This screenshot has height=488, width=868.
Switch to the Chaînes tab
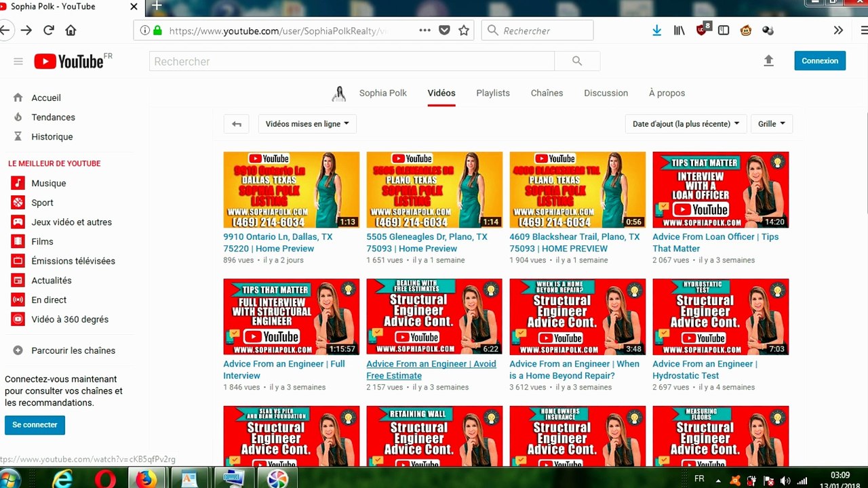point(547,93)
